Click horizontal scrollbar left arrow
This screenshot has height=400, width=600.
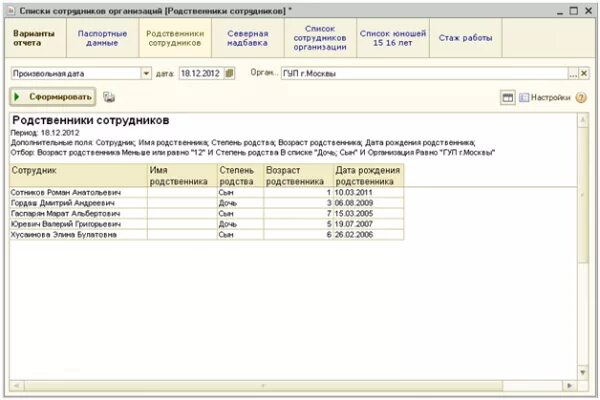[x=16, y=385]
